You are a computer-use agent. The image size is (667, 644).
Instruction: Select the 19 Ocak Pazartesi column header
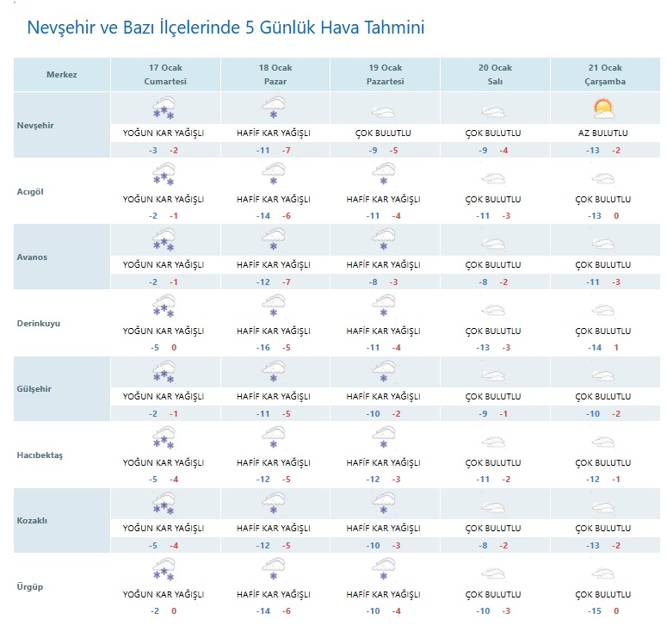pos(385,75)
